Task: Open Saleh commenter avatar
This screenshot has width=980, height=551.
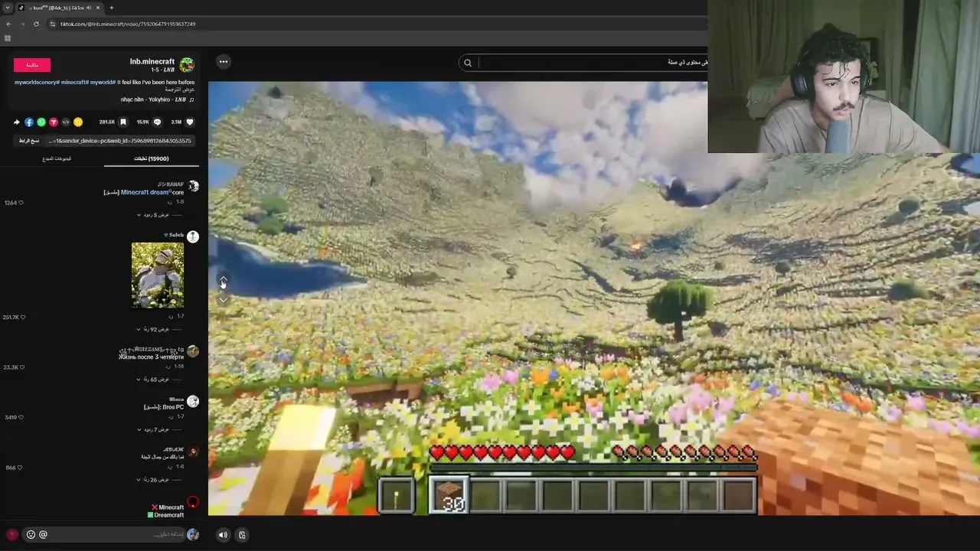Action: 193,236
